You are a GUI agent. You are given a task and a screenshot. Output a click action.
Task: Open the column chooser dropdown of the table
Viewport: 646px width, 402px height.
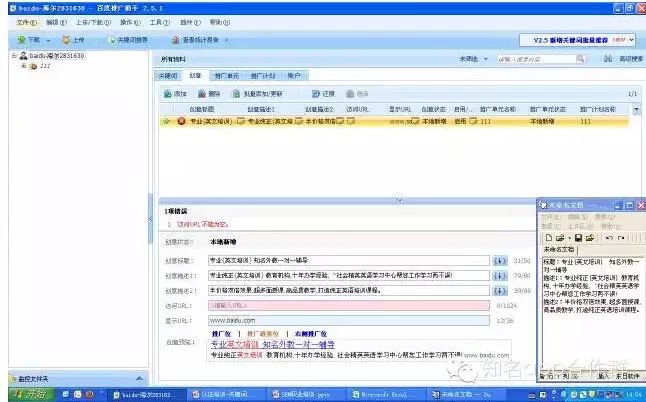tap(636, 110)
